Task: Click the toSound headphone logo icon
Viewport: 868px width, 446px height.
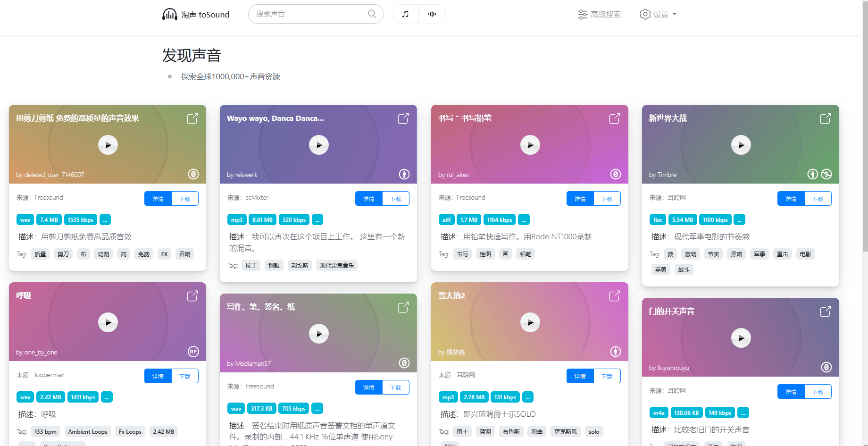Action: [x=169, y=15]
